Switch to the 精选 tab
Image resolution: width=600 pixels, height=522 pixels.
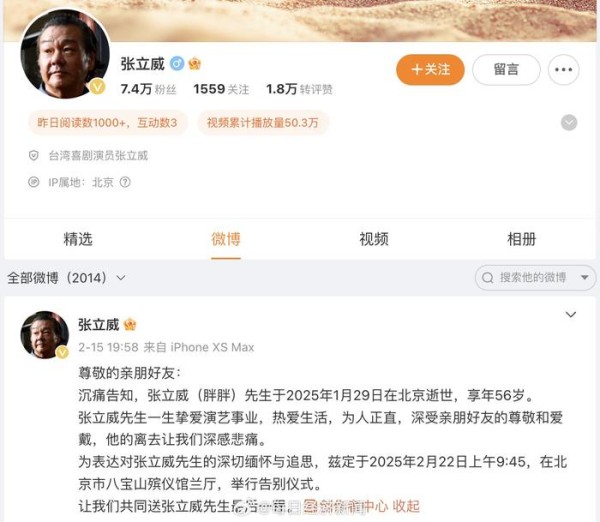78,239
